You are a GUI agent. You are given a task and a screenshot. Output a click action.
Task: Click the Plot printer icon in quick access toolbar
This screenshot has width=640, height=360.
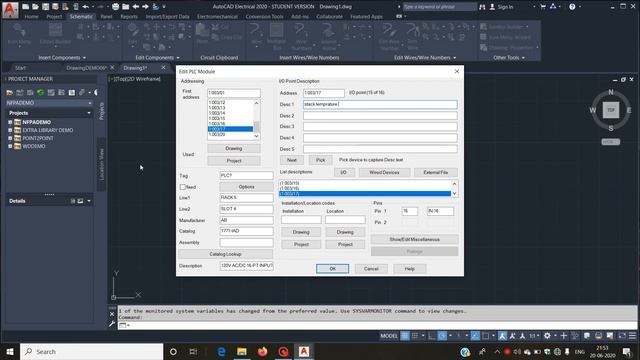click(x=116, y=7)
